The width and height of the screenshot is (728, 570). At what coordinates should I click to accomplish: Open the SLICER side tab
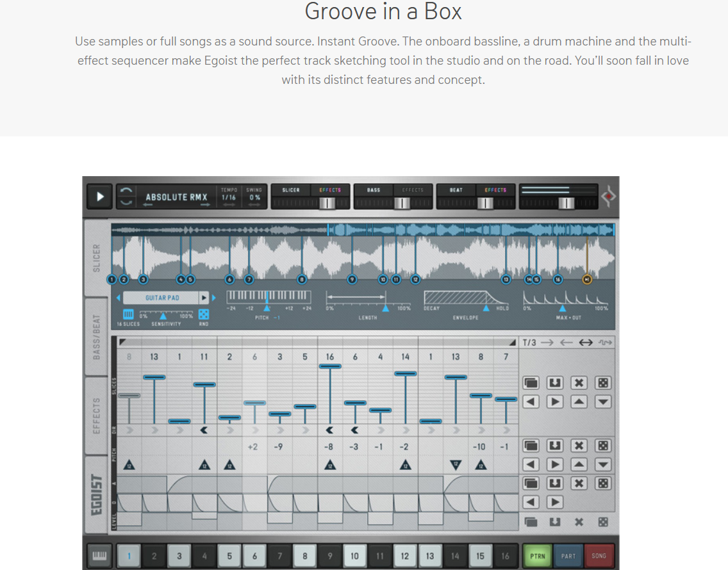click(96, 258)
